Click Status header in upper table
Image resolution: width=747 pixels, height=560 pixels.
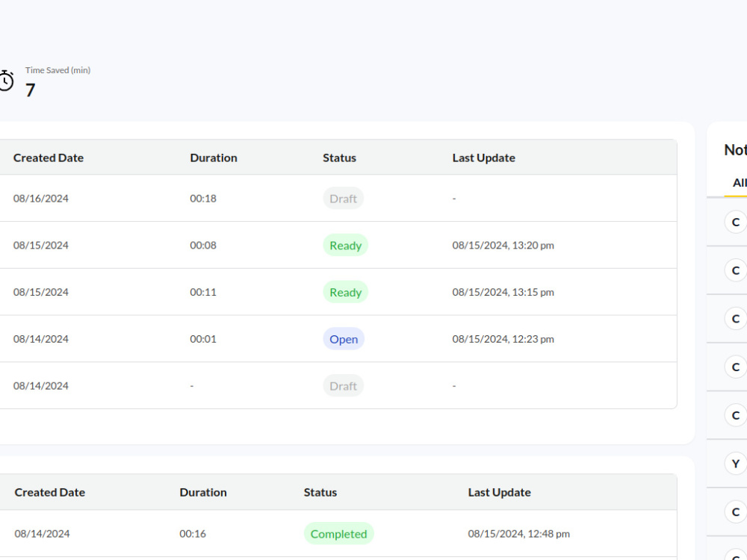[339, 158]
